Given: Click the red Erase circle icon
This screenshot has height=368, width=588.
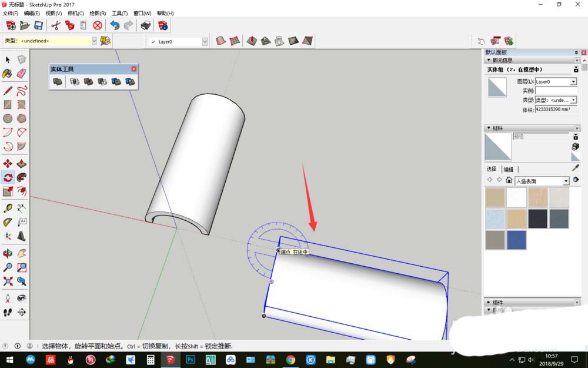Looking at the screenshot, I should tap(98, 25).
